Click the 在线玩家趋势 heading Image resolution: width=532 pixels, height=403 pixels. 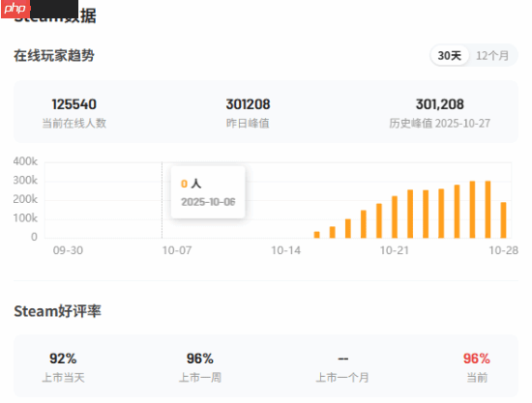[54, 55]
